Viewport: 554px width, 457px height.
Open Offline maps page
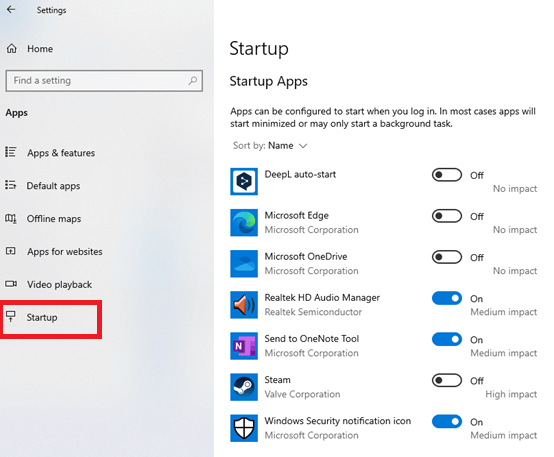click(54, 218)
